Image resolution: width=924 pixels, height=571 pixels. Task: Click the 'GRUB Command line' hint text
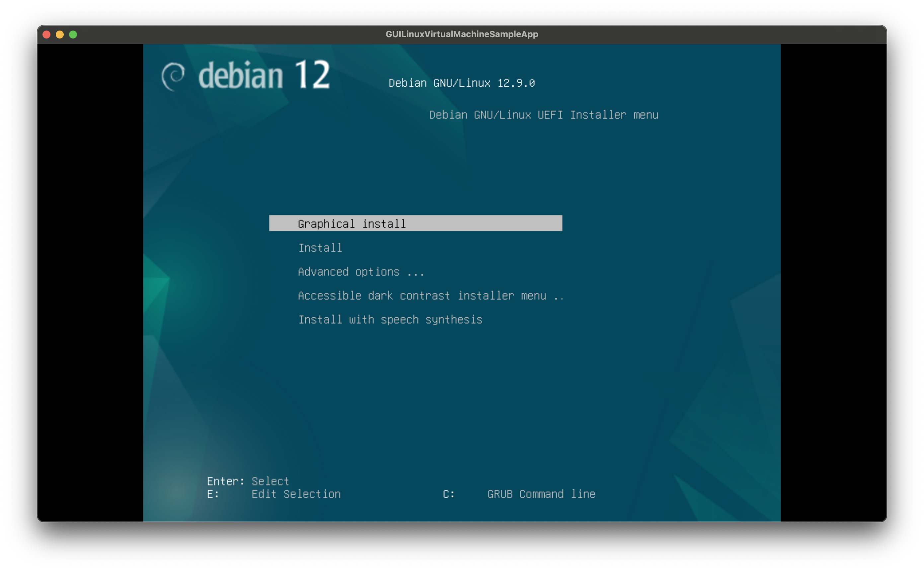[x=542, y=494]
